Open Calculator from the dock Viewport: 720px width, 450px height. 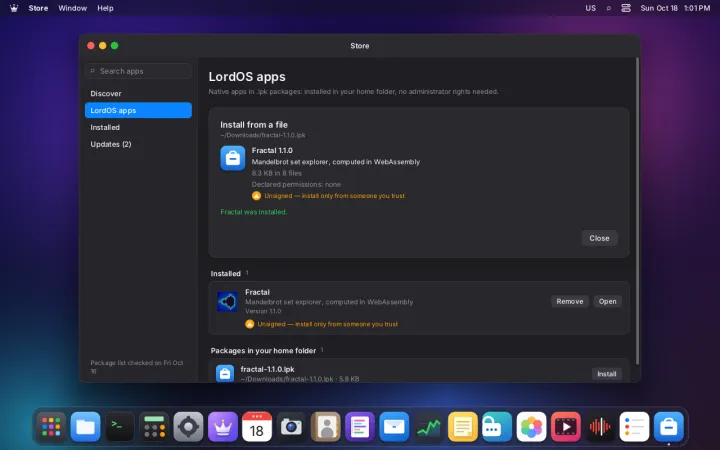coord(154,427)
